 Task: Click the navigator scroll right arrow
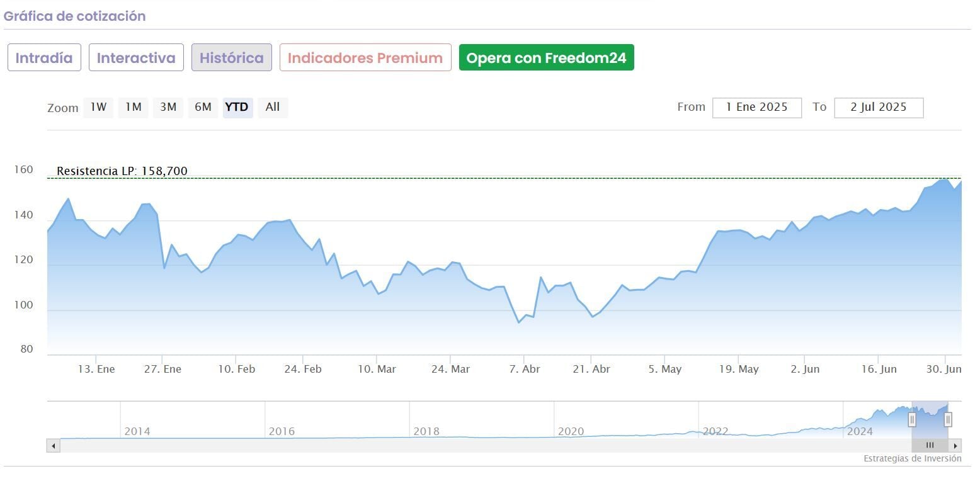(955, 446)
